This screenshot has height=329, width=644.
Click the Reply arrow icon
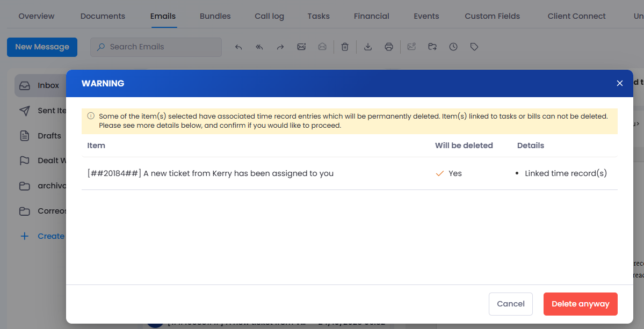point(238,47)
